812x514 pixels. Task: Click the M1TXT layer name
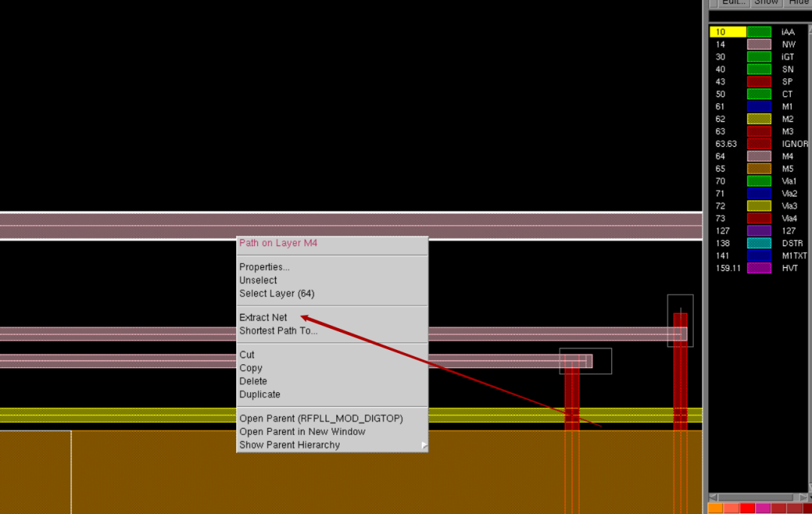[795, 256]
